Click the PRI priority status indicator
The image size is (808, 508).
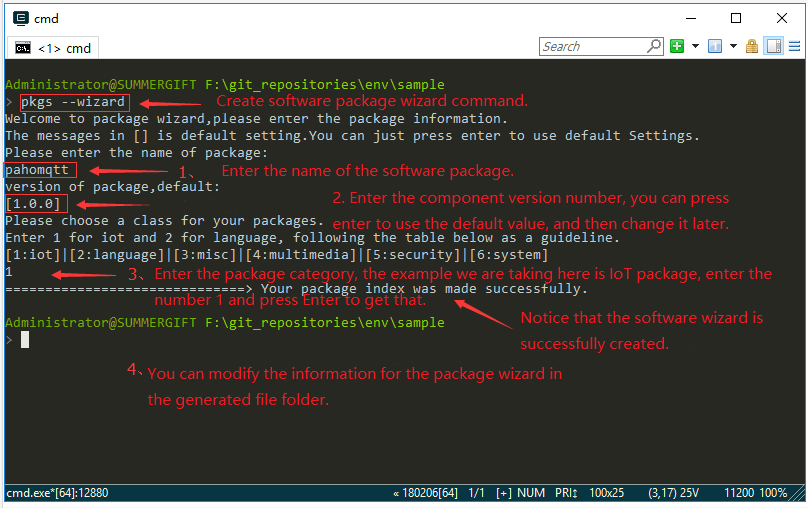[x=566, y=493]
